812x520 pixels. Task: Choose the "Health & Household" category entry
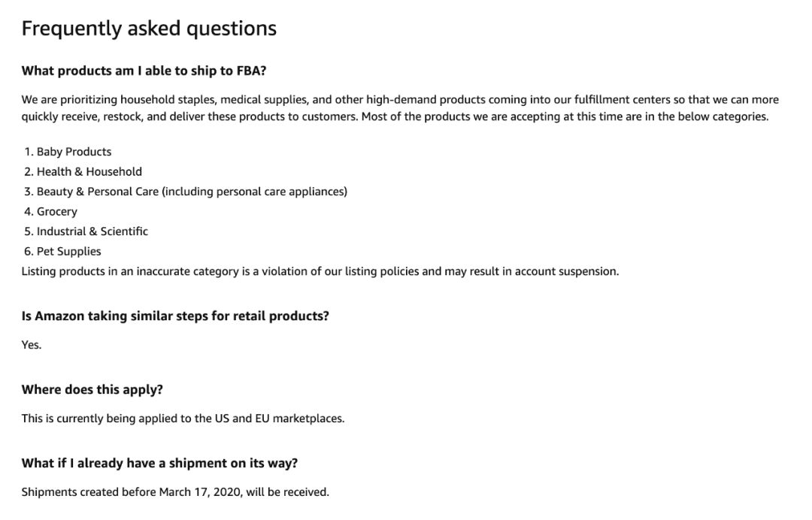coord(89,172)
